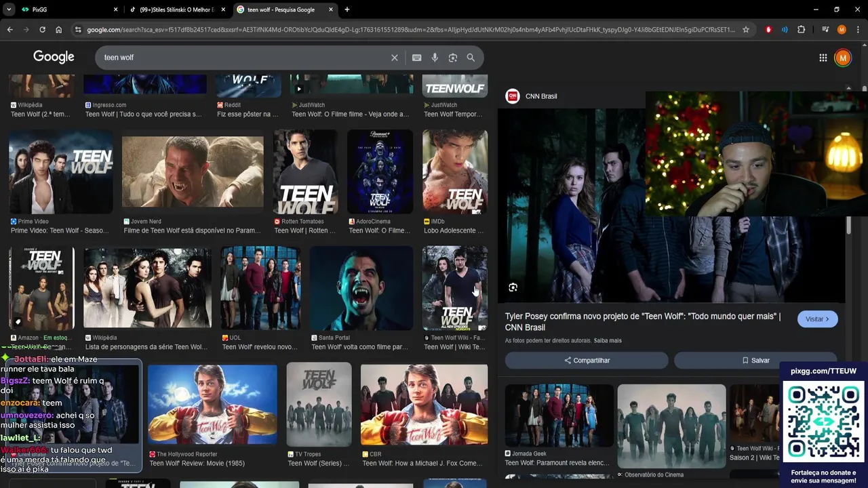Open the Hollywood Reporter 1985 movie image
This screenshot has height=488, width=868.
[x=212, y=405]
